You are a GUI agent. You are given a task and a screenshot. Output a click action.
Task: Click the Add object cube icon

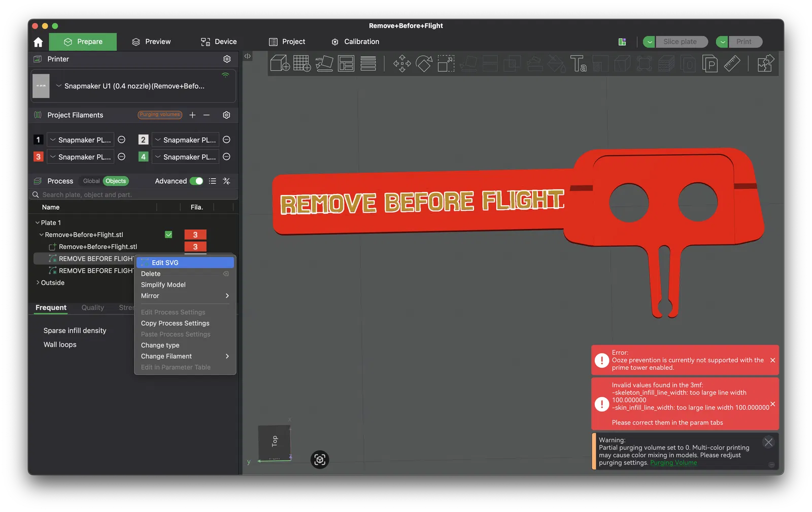pos(280,63)
